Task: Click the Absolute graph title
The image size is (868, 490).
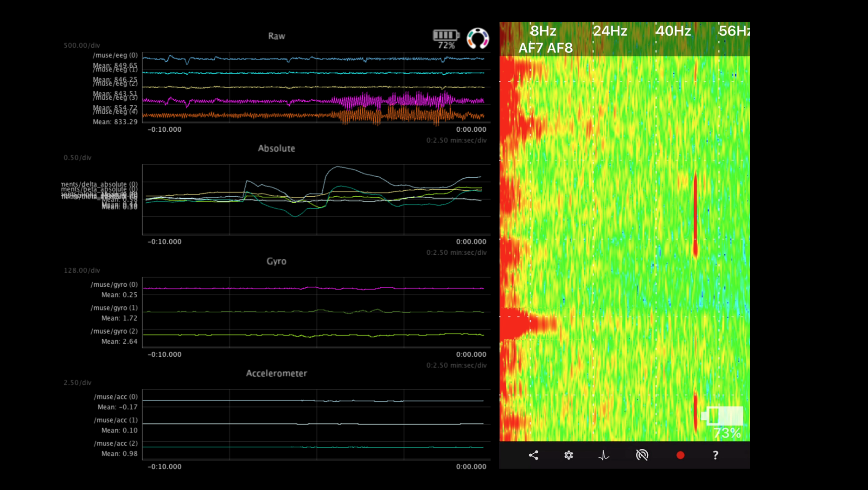Action: [x=276, y=148]
